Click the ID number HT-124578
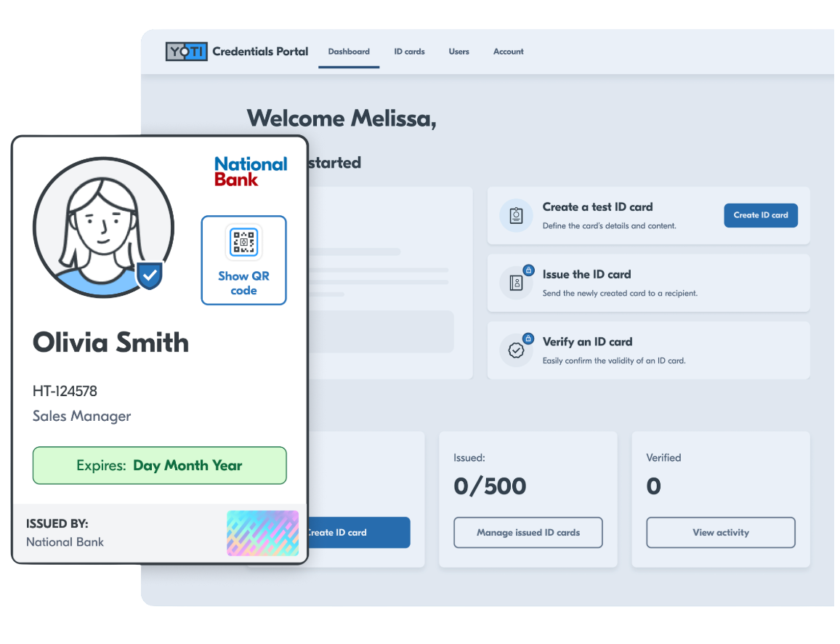Viewport: 840px width, 644px height. [65, 391]
